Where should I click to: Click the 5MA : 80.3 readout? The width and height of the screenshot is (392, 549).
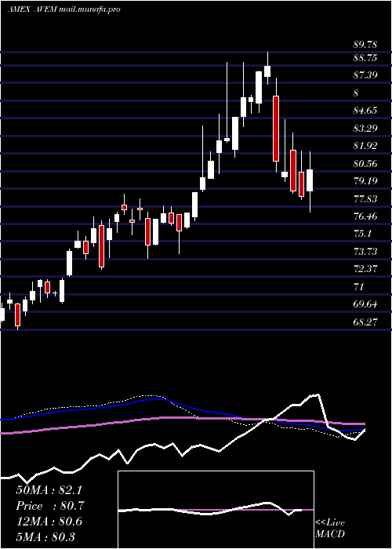point(45,537)
